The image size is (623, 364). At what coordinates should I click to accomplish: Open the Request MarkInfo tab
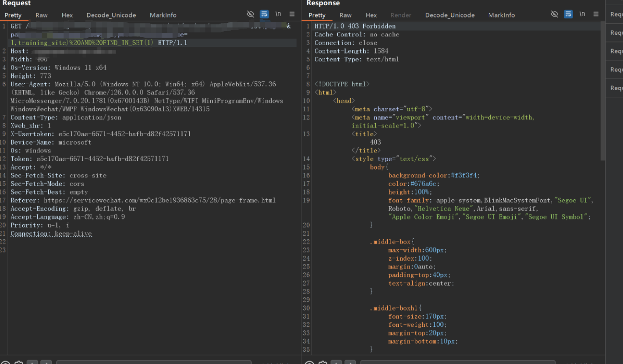[163, 15]
